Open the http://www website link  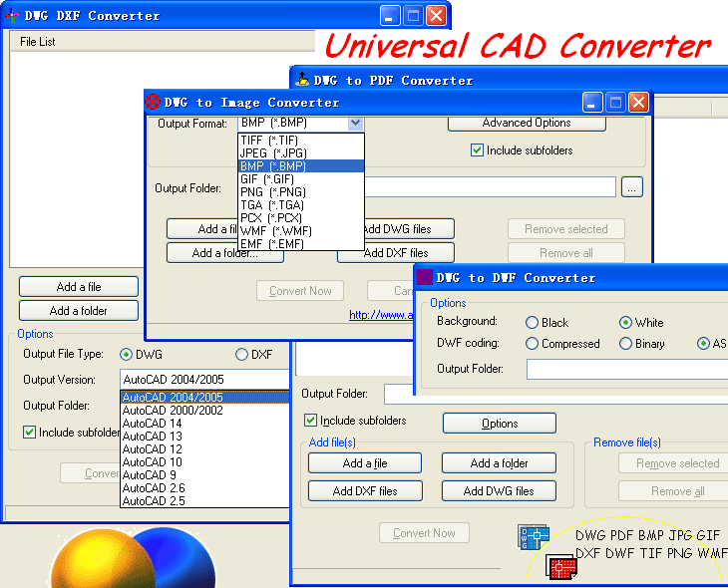click(381, 315)
